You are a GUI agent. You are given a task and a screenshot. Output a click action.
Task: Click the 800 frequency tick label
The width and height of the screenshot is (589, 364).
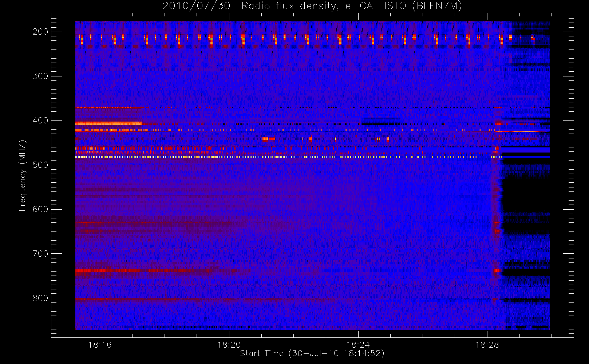pos(40,298)
